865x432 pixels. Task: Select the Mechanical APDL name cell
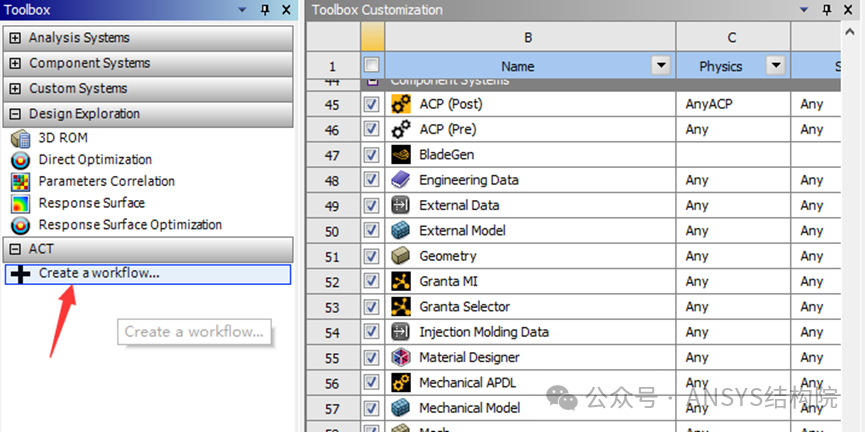point(530,383)
